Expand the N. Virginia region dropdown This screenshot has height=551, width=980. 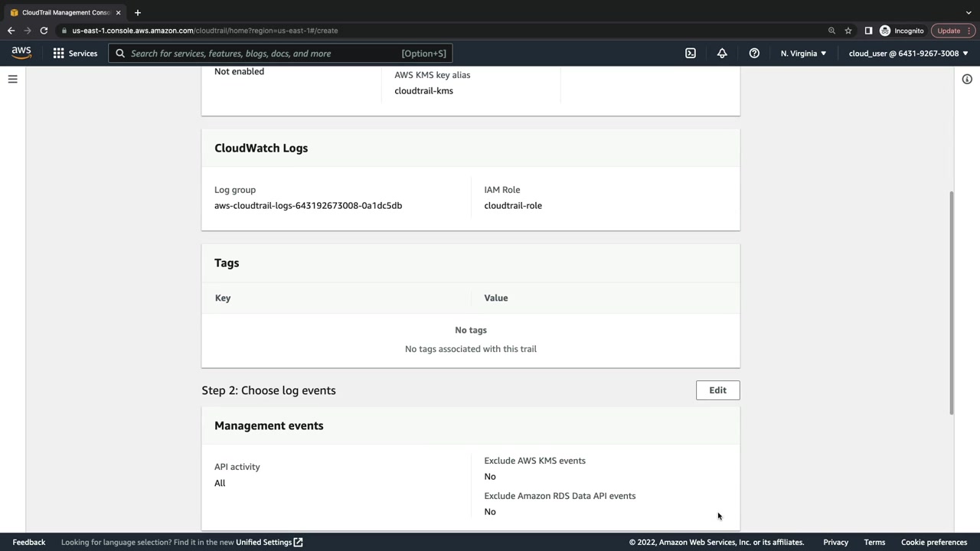[803, 54]
